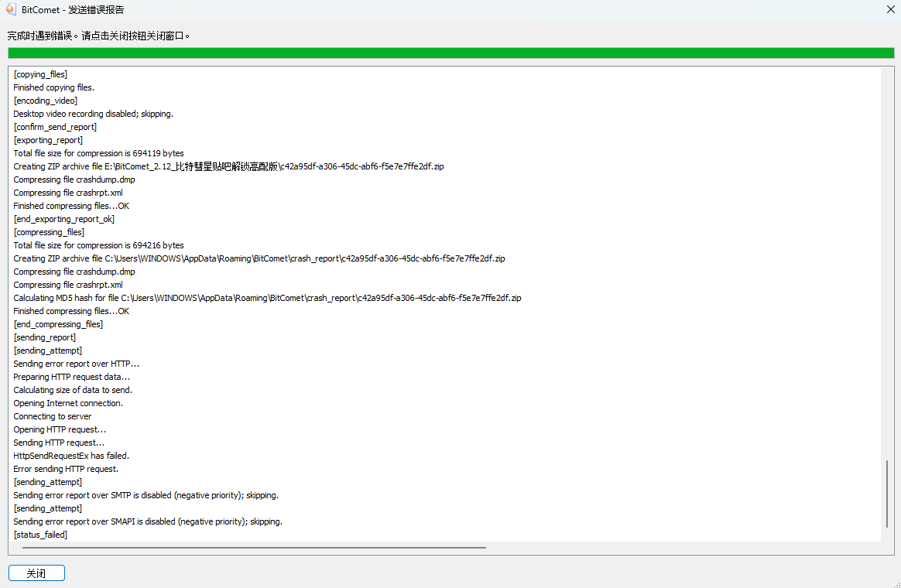Click 'Sending error report over SMTP is disabled' line
Image resolution: width=901 pixels, height=588 pixels.
coord(146,496)
